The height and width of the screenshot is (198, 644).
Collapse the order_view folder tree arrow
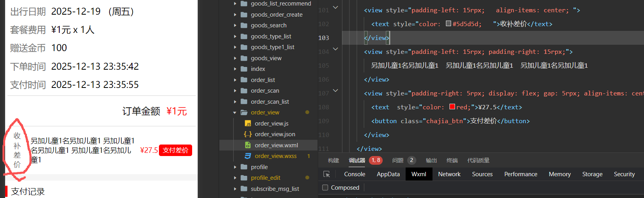(235, 112)
